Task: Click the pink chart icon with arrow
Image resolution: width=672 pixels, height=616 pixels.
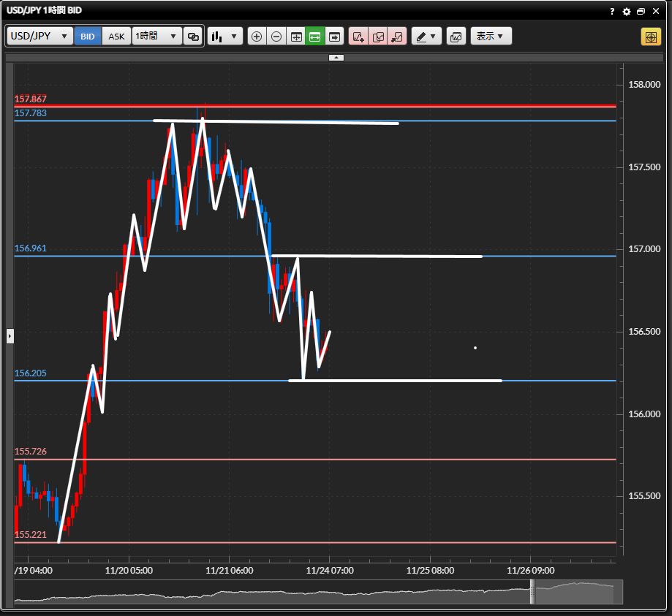Action: 397,37
